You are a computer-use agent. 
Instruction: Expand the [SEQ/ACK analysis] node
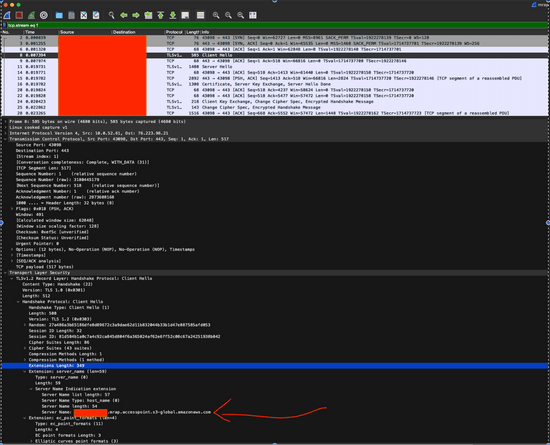tap(12, 261)
